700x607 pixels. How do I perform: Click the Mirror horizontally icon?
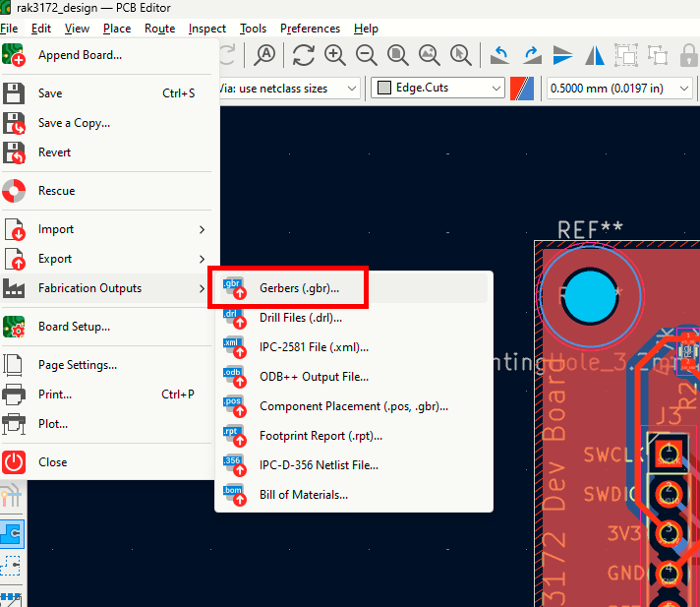click(x=595, y=55)
